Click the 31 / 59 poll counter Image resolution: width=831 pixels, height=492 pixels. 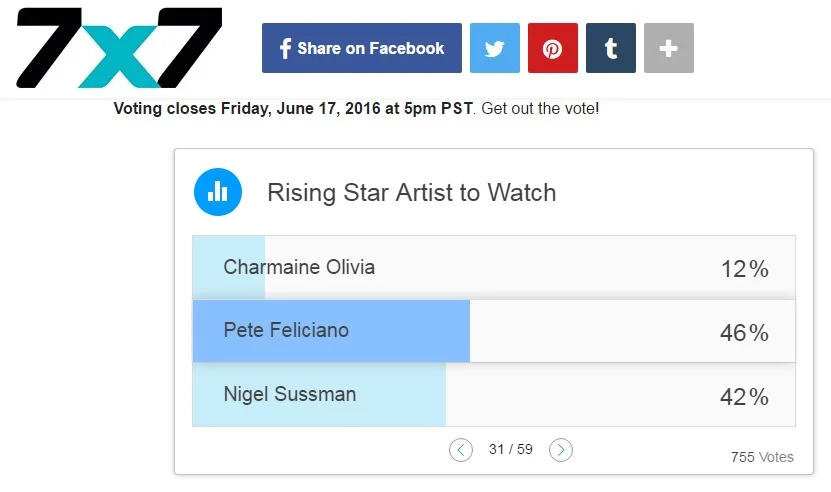(x=510, y=450)
